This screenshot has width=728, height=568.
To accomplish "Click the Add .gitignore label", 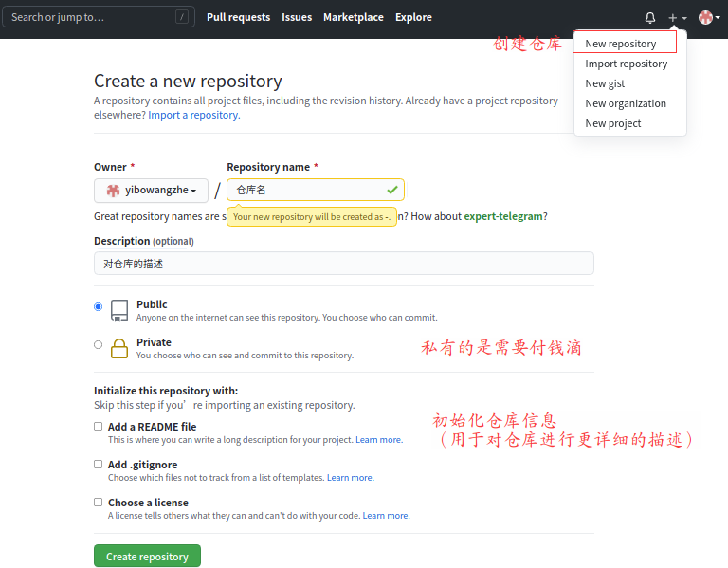I will 142,465.
